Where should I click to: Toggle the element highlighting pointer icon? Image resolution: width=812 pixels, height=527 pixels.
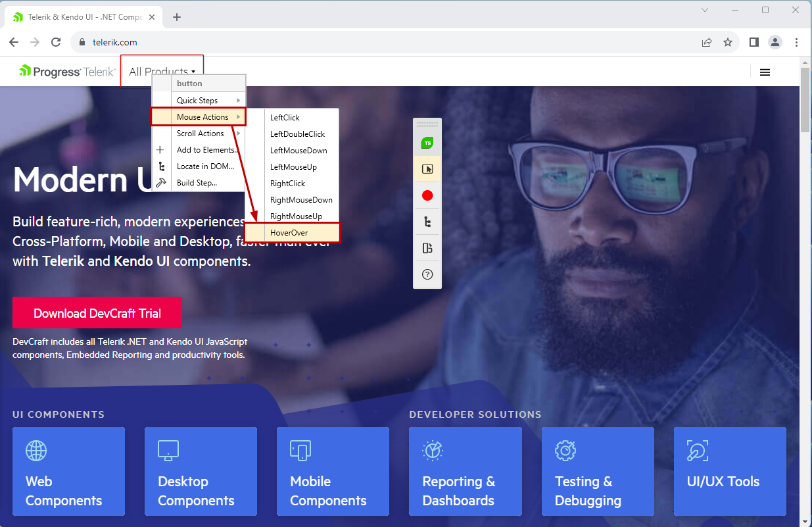(x=427, y=169)
